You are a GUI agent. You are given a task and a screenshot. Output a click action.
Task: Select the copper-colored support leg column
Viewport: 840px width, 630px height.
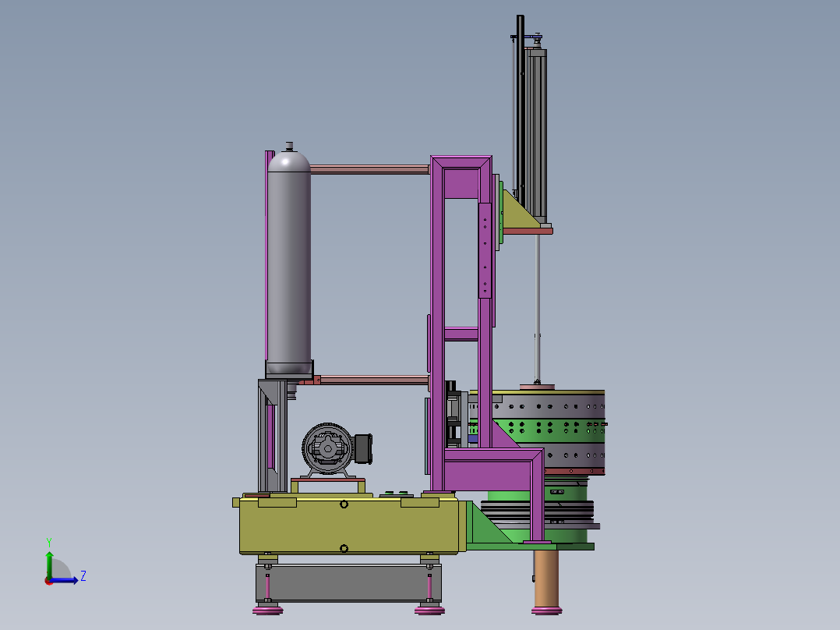(546, 578)
